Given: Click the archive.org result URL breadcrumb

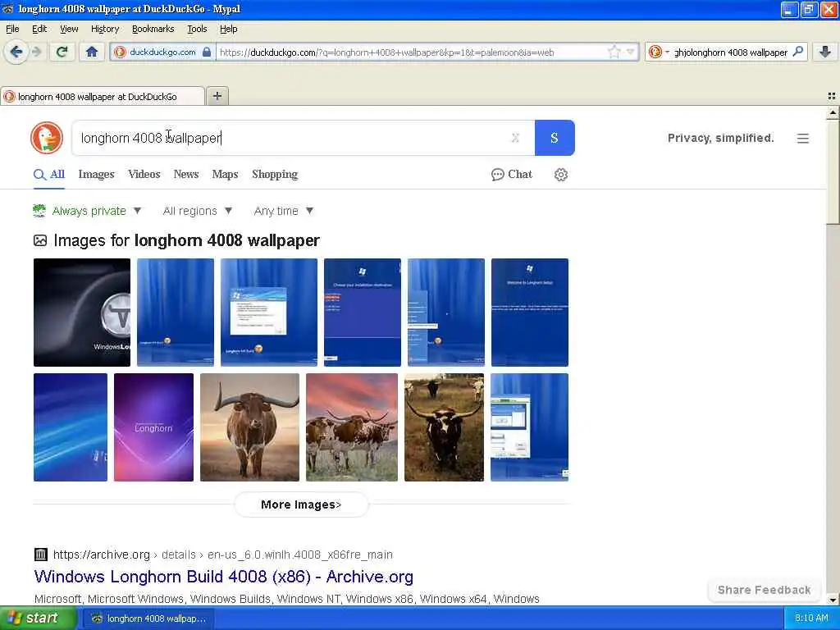Looking at the screenshot, I should click(223, 555).
